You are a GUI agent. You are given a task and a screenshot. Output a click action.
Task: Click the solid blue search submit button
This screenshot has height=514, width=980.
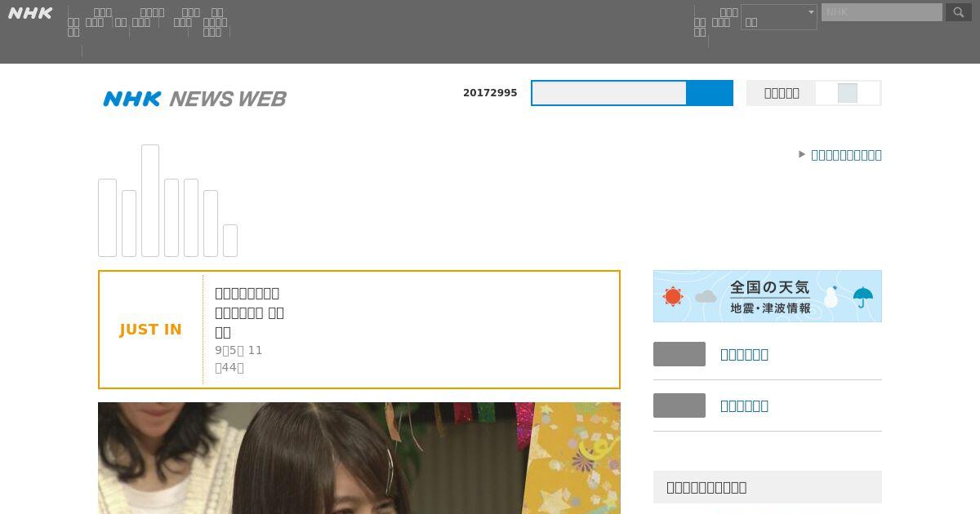tap(710, 93)
